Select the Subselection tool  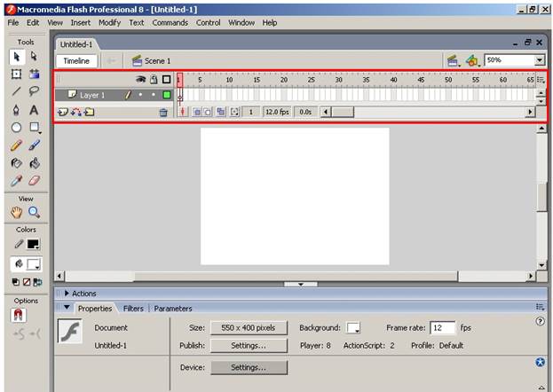tap(34, 57)
